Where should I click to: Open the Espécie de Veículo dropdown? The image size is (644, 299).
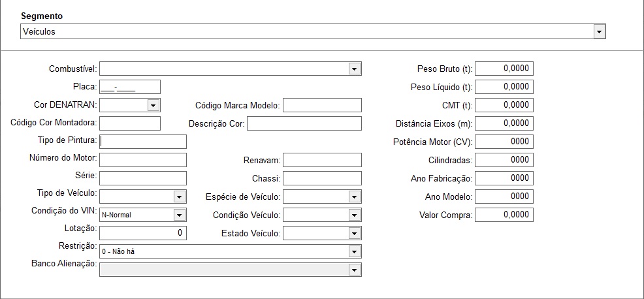[323, 197]
